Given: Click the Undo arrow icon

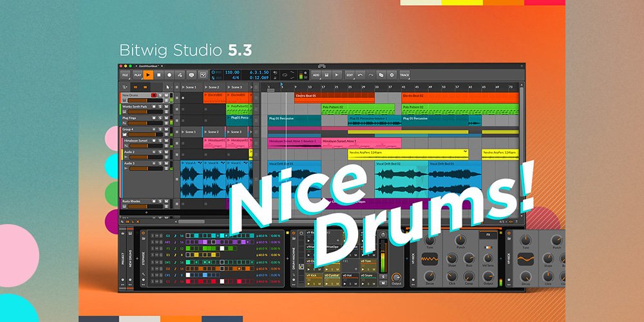Looking at the screenshot, I should pos(360,75).
